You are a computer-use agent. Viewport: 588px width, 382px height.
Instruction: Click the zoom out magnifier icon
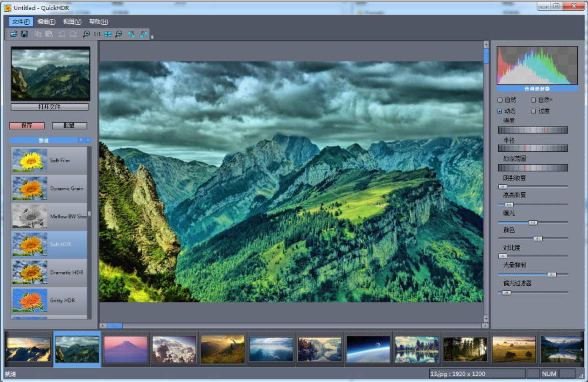(118, 34)
